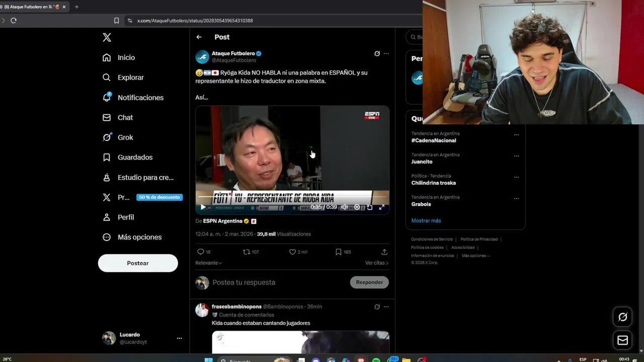644x362 pixels.
Task: Open frasesbambinopons avatar
Action: [x=202, y=310]
